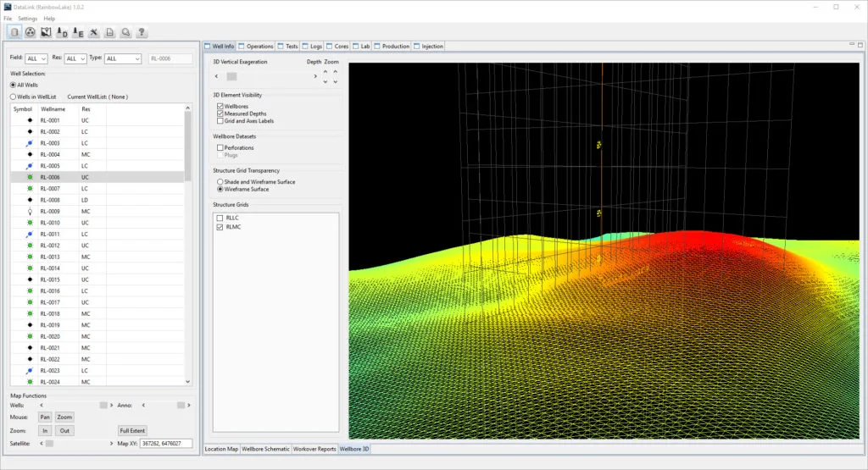Enable Perforations dataset checkbox

point(220,147)
